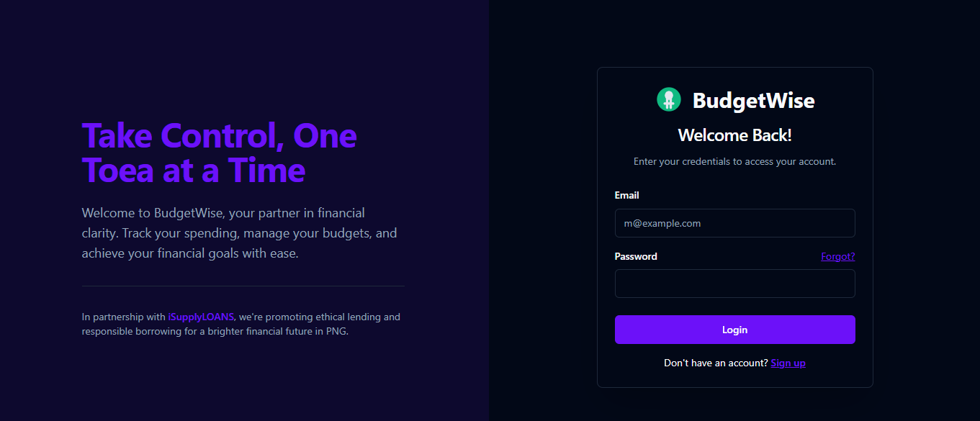
Task: Focus the Password input field
Action: click(734, 284)
